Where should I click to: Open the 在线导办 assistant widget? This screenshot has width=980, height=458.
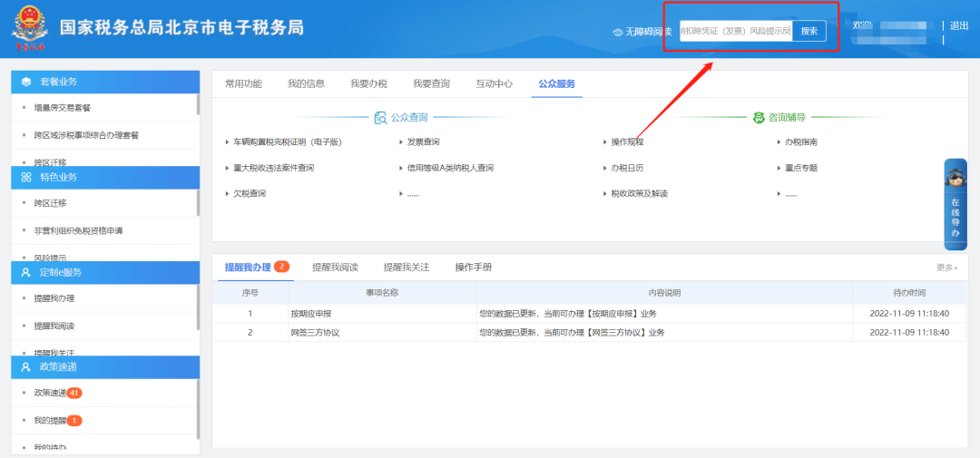(955, 204)
